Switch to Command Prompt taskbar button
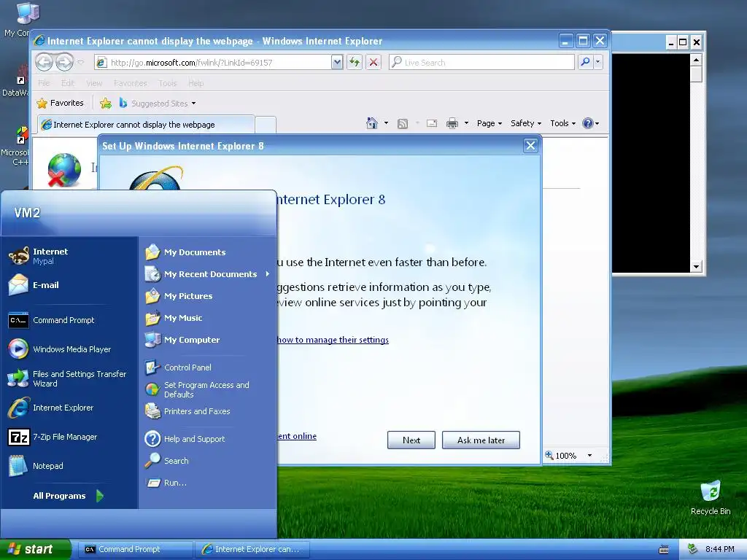The height and width of the screenshot is (560, 747). (136, 550)
